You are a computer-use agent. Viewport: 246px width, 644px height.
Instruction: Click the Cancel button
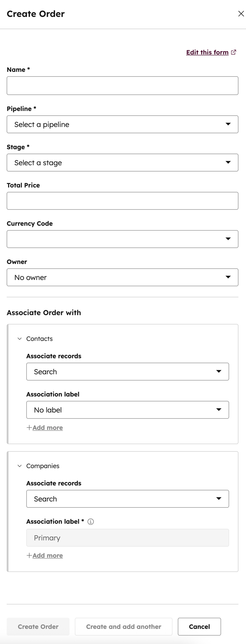[199, 626]
